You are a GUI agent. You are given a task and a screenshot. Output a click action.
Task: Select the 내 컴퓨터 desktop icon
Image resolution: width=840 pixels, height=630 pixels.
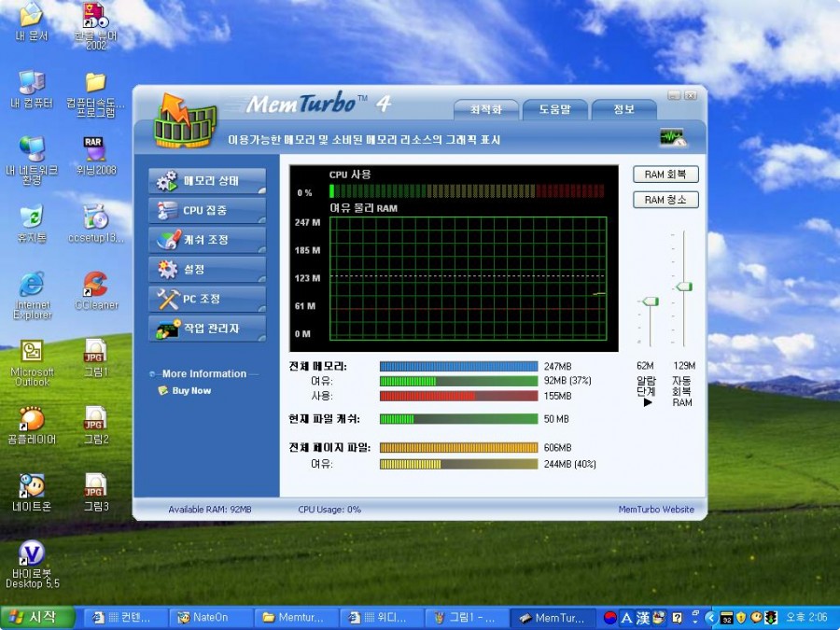32,89
